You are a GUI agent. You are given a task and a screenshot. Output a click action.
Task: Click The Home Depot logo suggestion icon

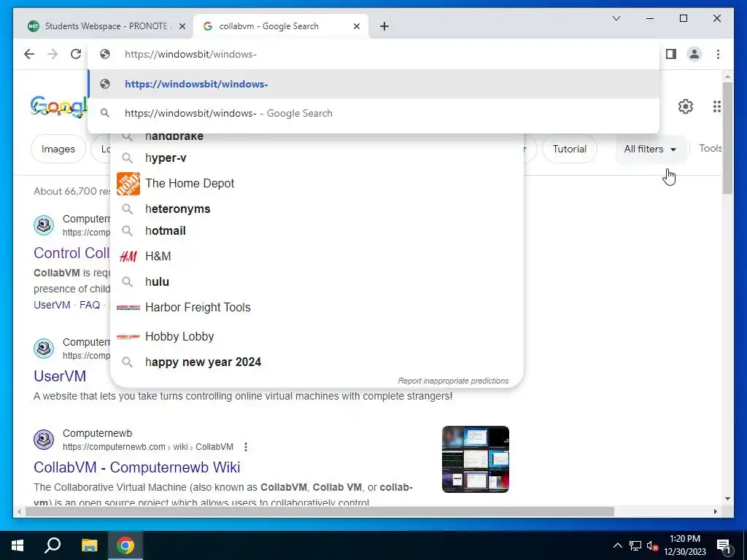point(128,183)
